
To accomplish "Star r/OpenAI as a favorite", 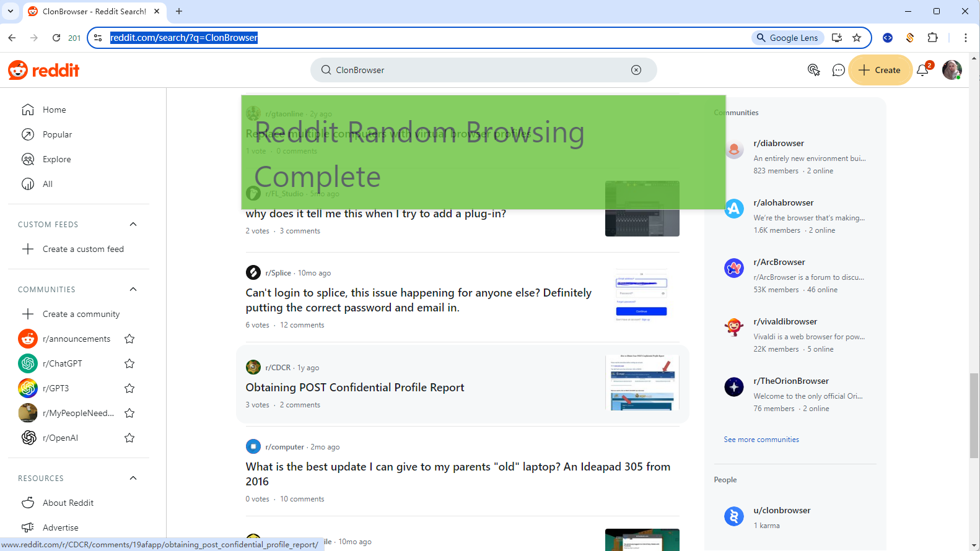I will click(x=129, y=438).
